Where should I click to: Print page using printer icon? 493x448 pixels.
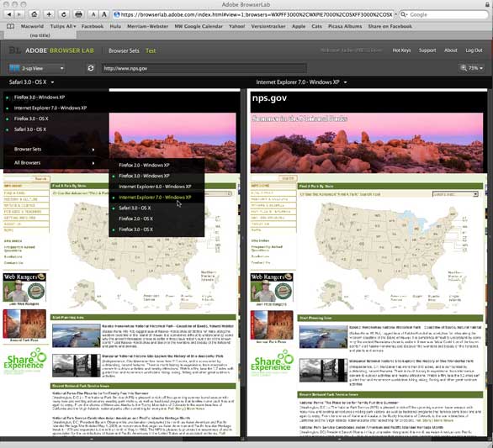click(78, 14)
